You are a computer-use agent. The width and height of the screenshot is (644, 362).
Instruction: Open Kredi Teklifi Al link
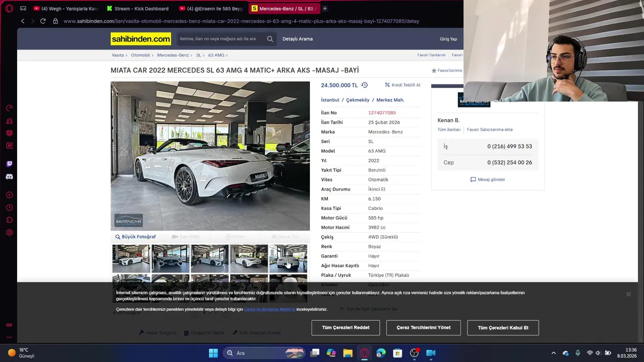click(x=403, y=85)
